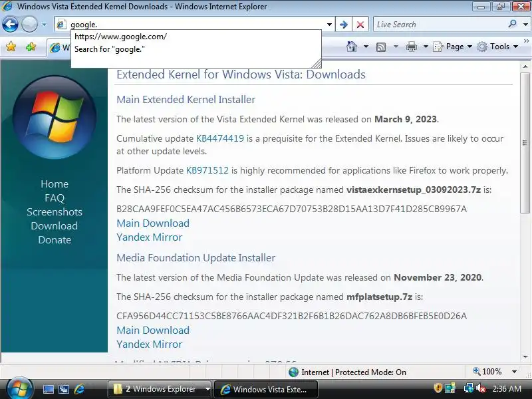Click the Print icon
This screenshot has height=399, width=532.
tap(411, 47)
